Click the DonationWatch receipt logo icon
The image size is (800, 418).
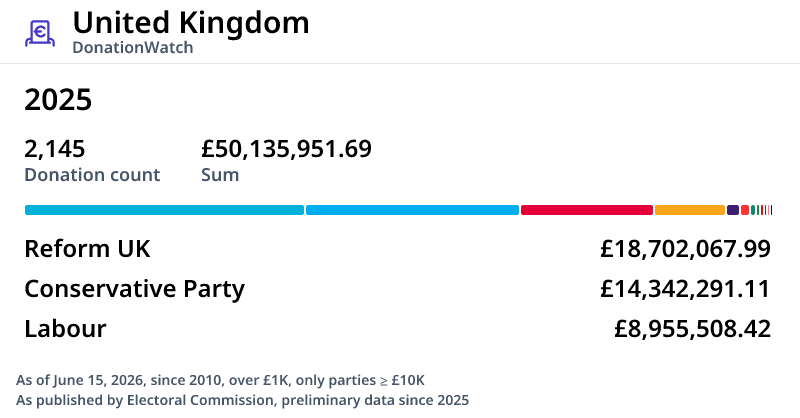40,33
